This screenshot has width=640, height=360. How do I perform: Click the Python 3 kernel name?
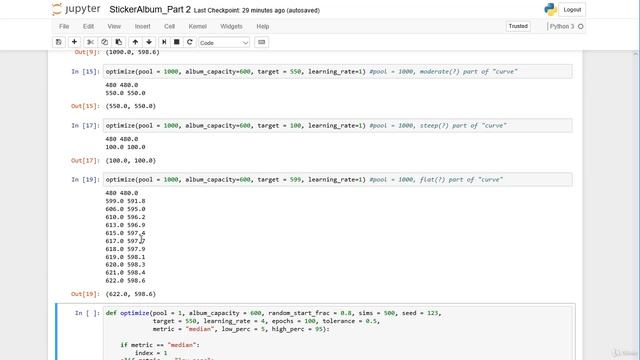pos(561,26)
